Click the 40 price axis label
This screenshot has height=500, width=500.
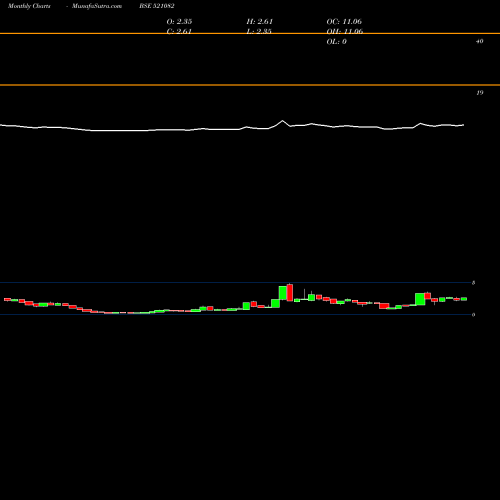[480, 41]
